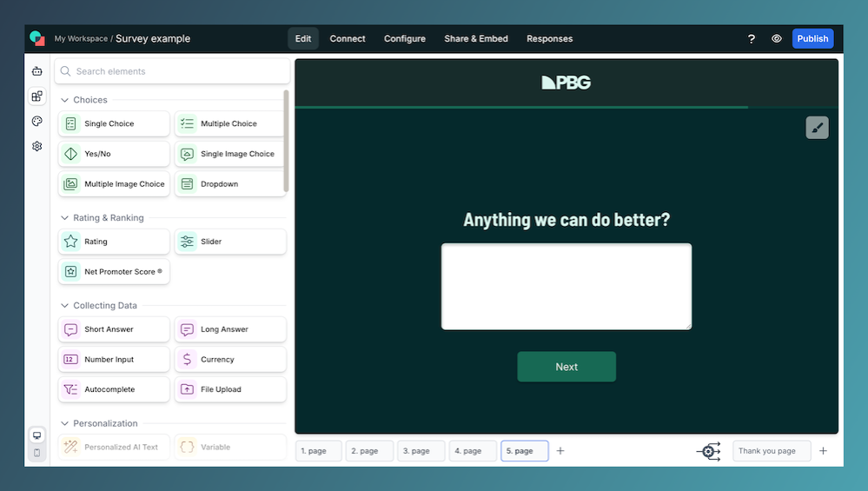Screen dimensions: 868x491
Task: Switch to 2. page
Action: (370, 451)
